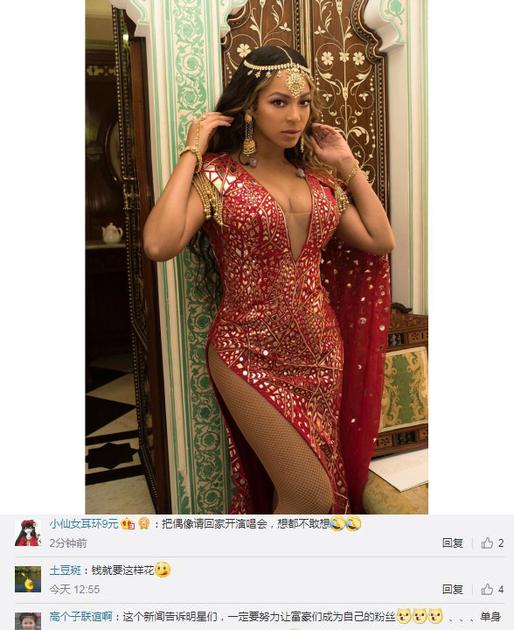Image resolution: width=514 pixels, height=630 pixels.
Task: Click the drooling emoji in 土豆斑's comment
Action: tap(163, 570)
